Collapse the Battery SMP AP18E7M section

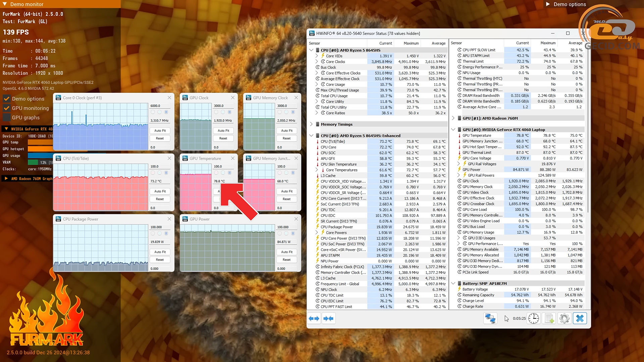tap(453, 284)
